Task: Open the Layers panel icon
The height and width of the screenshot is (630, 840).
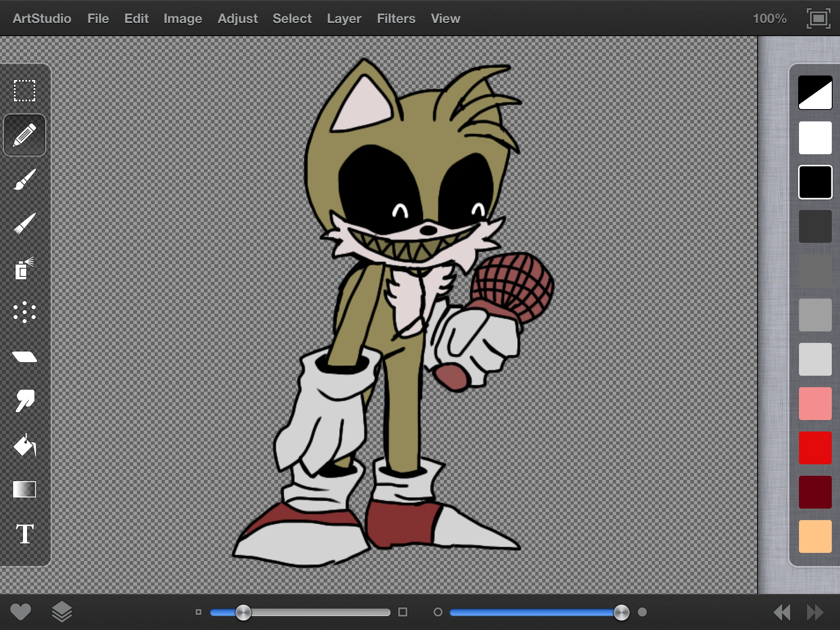Action: (x=62, y=612)
